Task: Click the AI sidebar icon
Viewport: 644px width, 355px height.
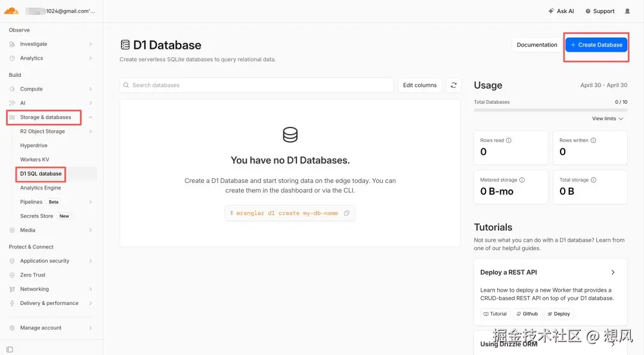Action: point(12,103)
